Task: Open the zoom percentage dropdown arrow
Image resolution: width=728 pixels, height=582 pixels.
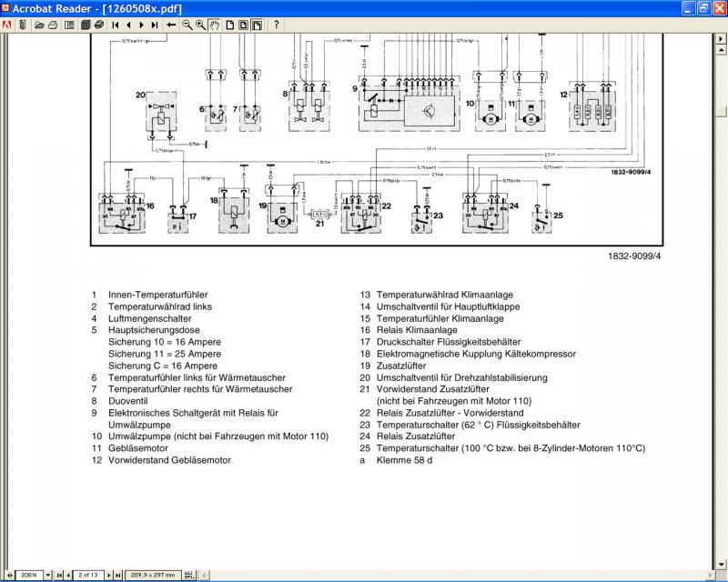Action: 48,575
